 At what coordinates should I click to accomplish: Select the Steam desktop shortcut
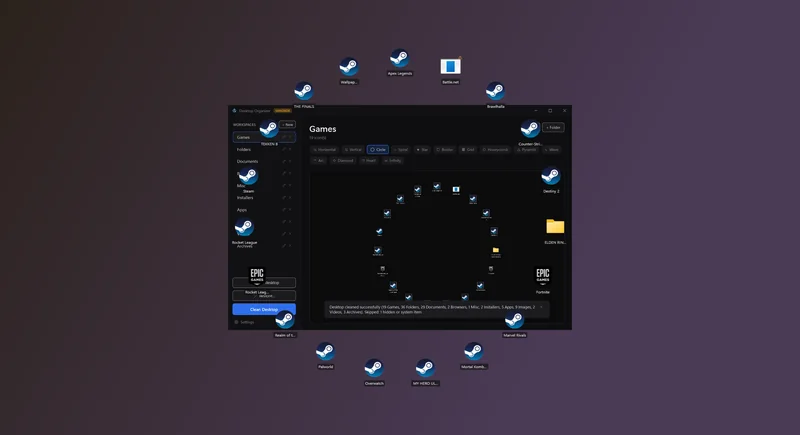coord(248,176)
